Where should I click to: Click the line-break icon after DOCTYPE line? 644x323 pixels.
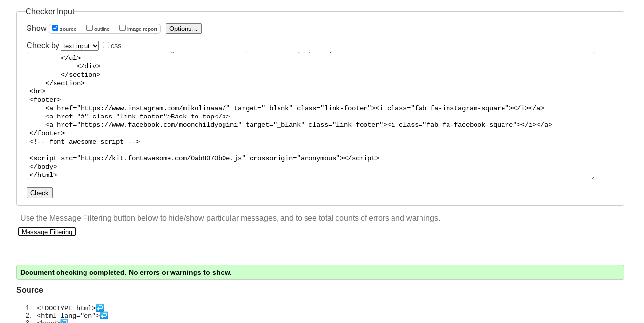point(100,308)
